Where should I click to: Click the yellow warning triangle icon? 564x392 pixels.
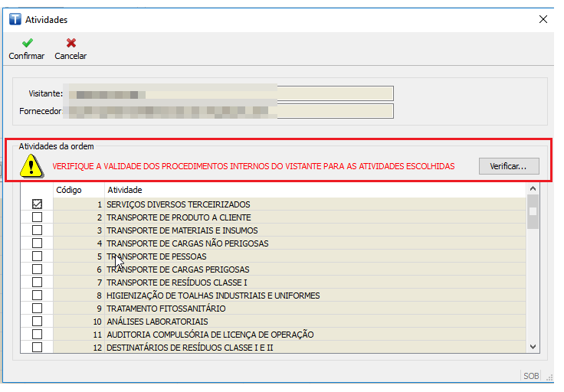point(31,165)
